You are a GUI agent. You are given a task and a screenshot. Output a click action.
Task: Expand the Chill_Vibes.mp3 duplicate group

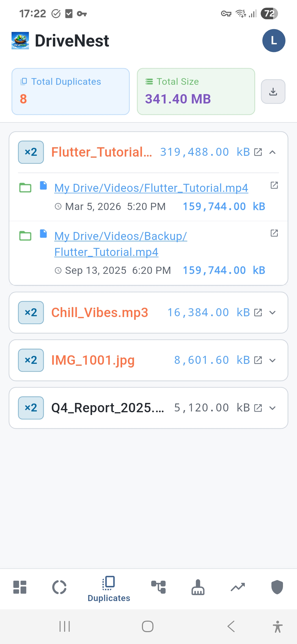click(x=272, y=313)
